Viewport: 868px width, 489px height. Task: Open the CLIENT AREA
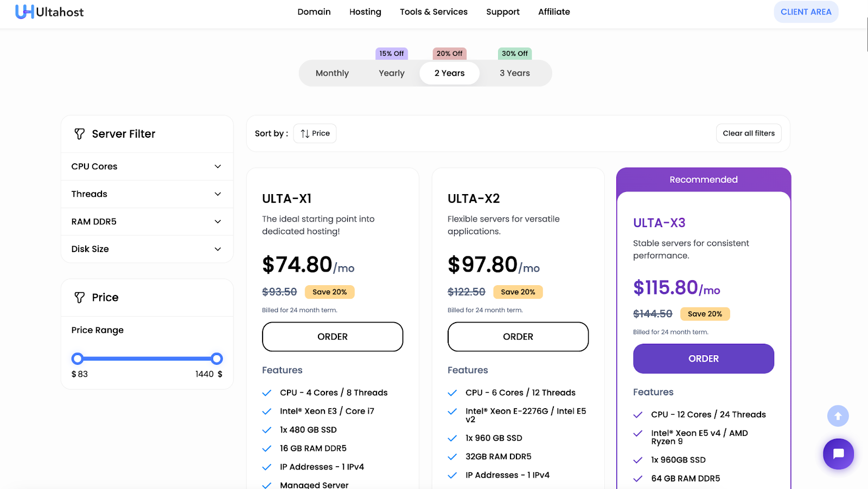click(806, 12)
